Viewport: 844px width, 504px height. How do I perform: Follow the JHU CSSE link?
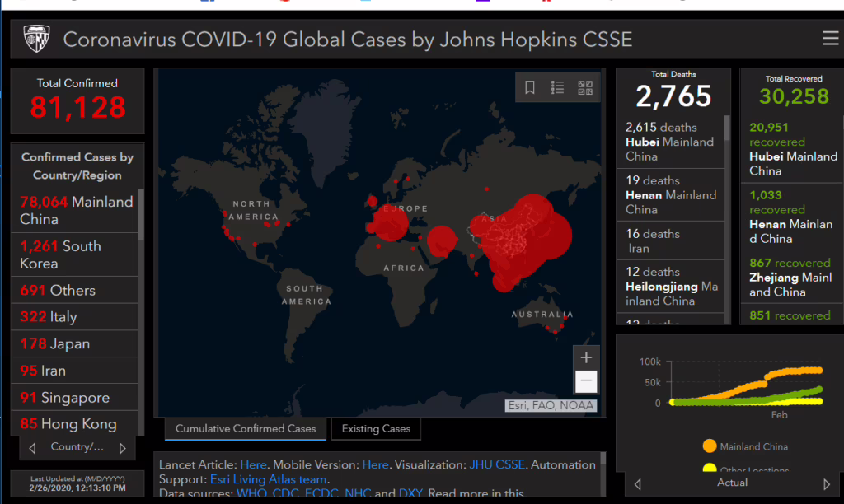coord(497,464)
